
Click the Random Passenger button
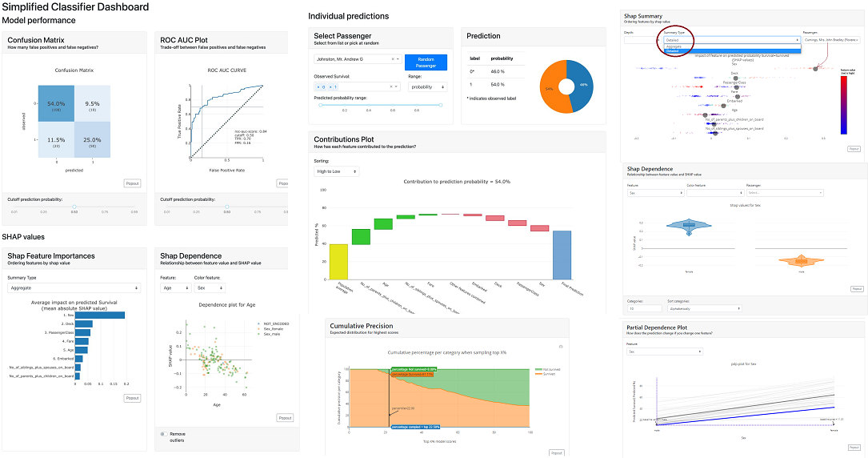(x=426, y=62)
